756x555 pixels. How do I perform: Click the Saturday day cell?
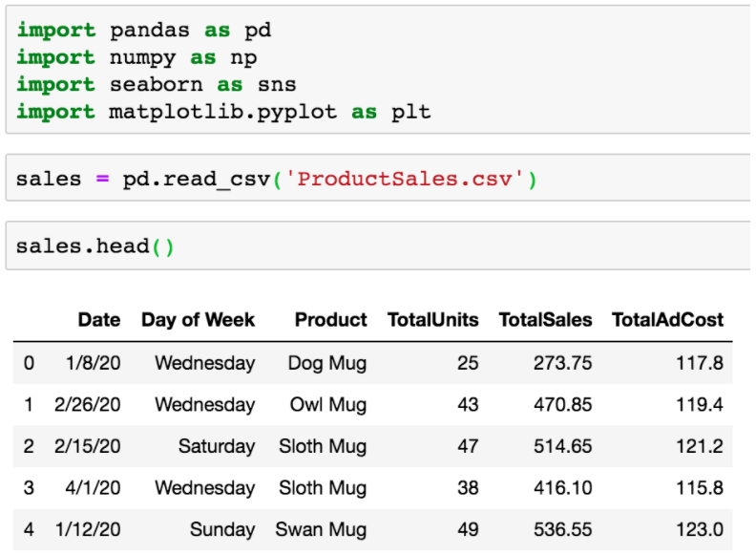pos(217,446)
